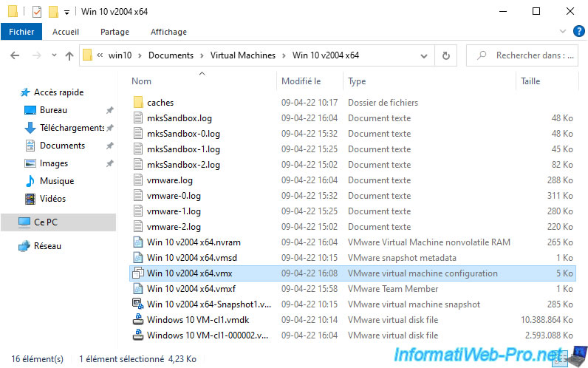This screenshot has width=588, height=368.
Task: Click the pin icon next to Images
Action: tap(109, 163)
